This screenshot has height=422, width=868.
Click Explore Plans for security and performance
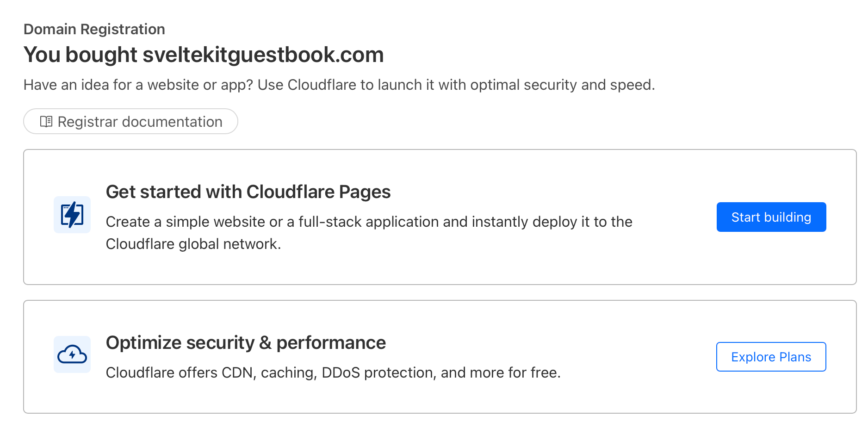(x=770, y=356)
